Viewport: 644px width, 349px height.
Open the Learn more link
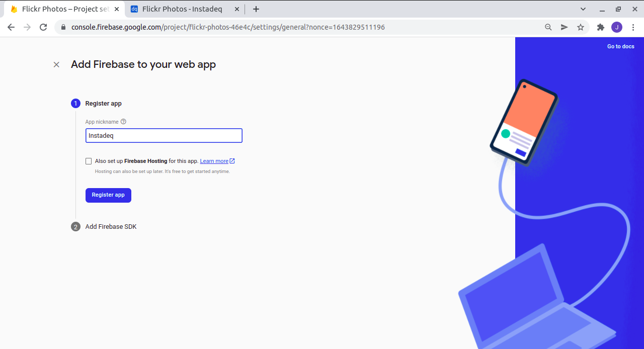(x=214, y=161)
